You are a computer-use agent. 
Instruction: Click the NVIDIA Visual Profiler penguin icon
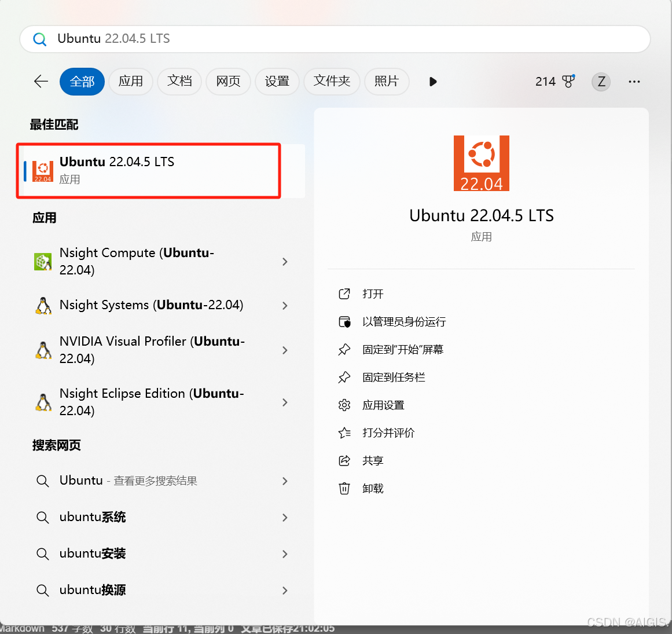click(43, 350)
